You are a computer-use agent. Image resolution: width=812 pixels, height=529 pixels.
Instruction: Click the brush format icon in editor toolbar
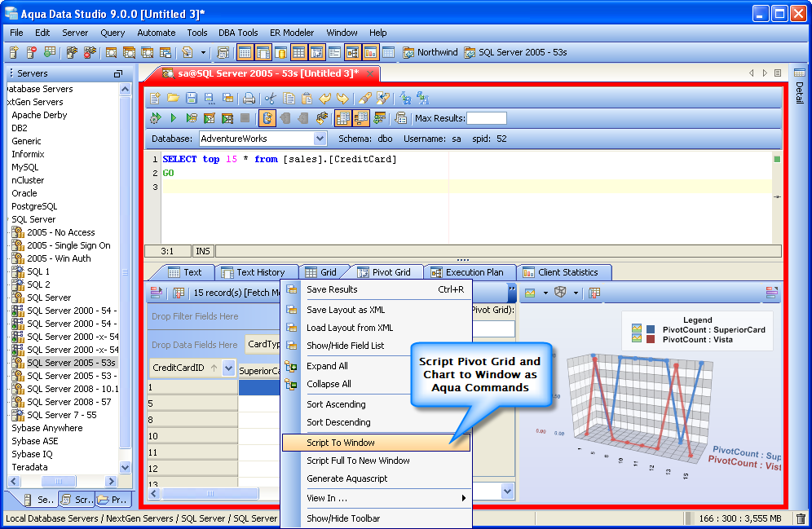[x=364, y=99]
